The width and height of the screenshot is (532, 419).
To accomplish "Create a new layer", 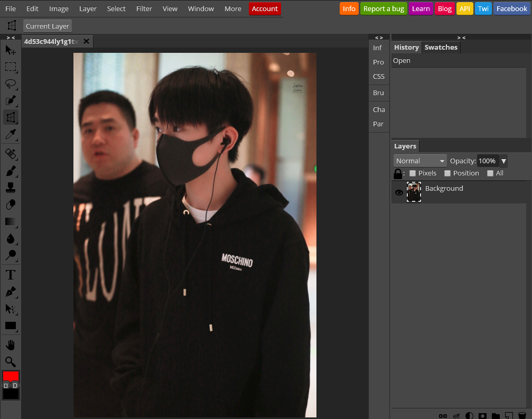I will point(509,416).
